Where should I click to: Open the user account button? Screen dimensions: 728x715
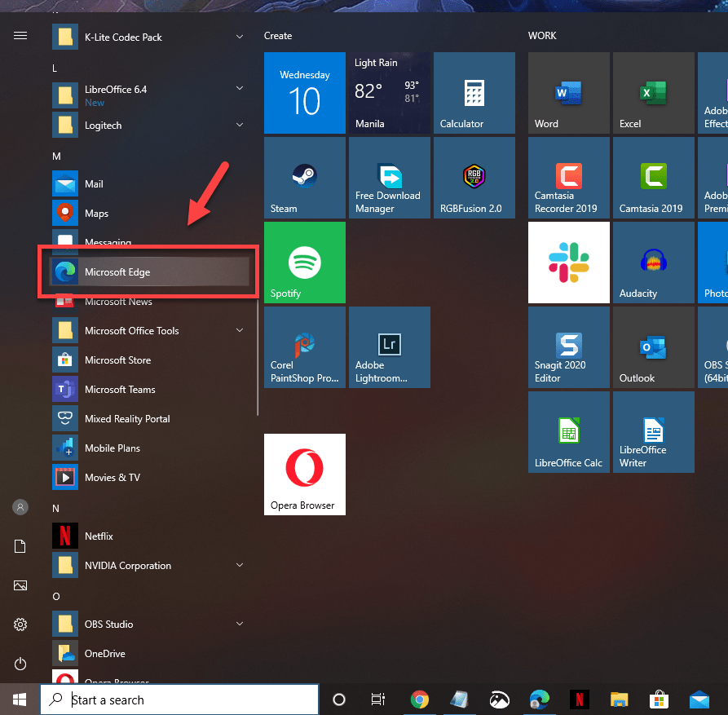(x=20, y=507)
